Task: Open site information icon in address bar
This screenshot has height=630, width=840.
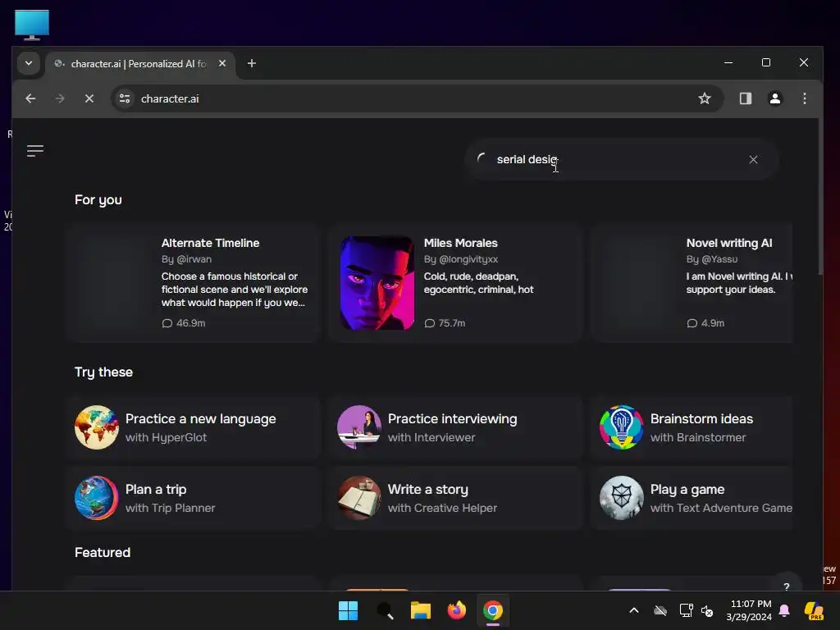Action: click(x=125, y=98)
